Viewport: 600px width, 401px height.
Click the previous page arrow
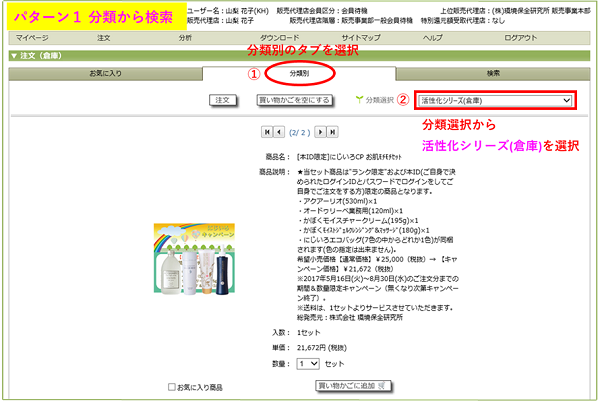[279, 131]
